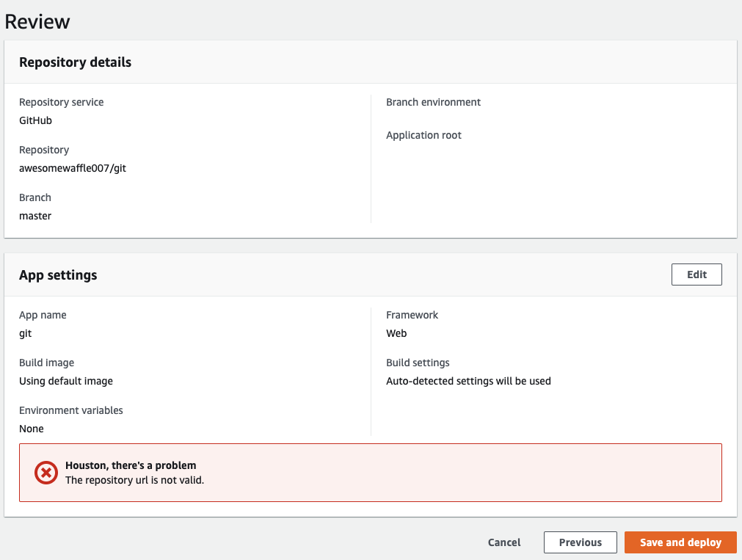This screenshot has width=742, height=560.
Task: Click the master branch value
Action: pyautogui.click(x=34, y=216)
